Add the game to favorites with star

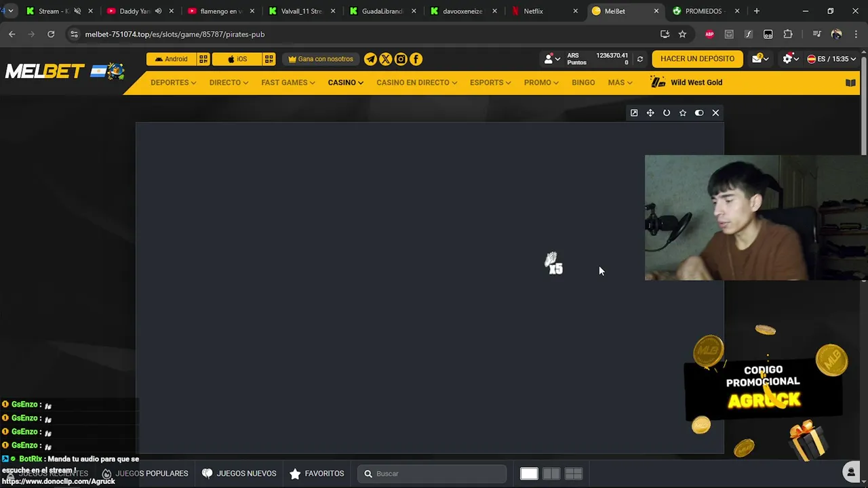click(683, 113)
